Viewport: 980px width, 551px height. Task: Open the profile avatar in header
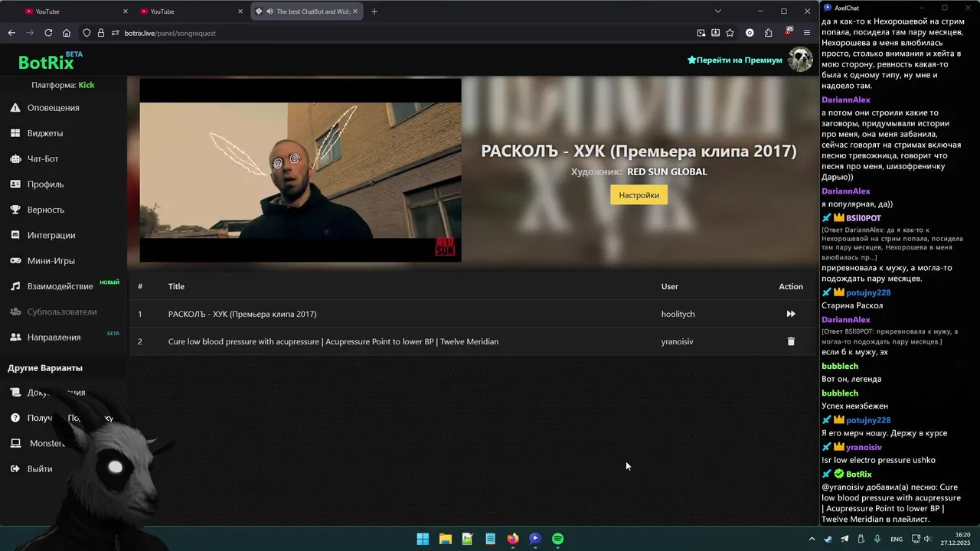point(800,60)
